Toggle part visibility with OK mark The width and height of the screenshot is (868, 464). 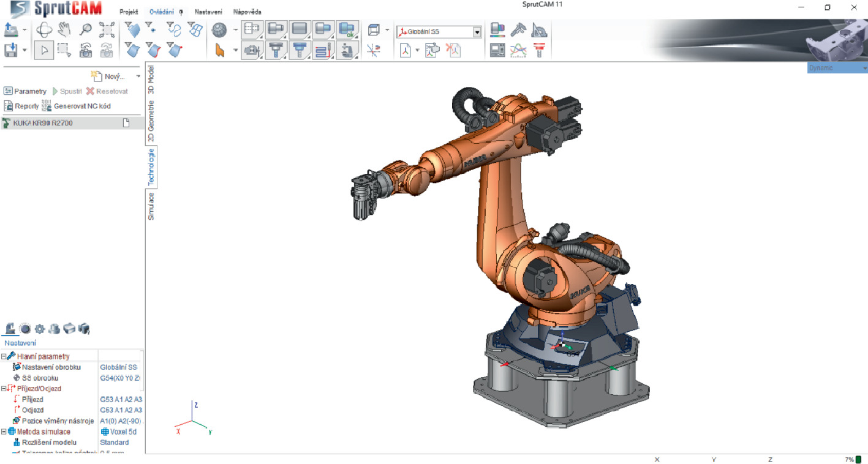coord(347,29)
